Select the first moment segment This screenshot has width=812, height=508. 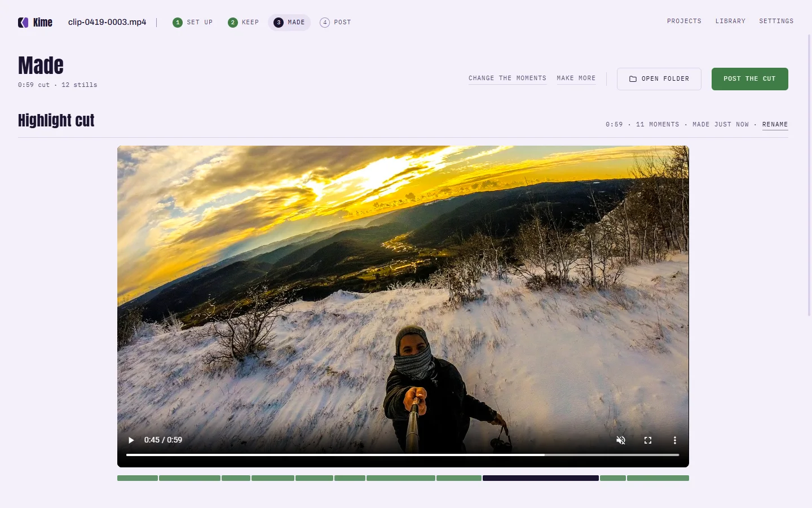pos(138,478)
